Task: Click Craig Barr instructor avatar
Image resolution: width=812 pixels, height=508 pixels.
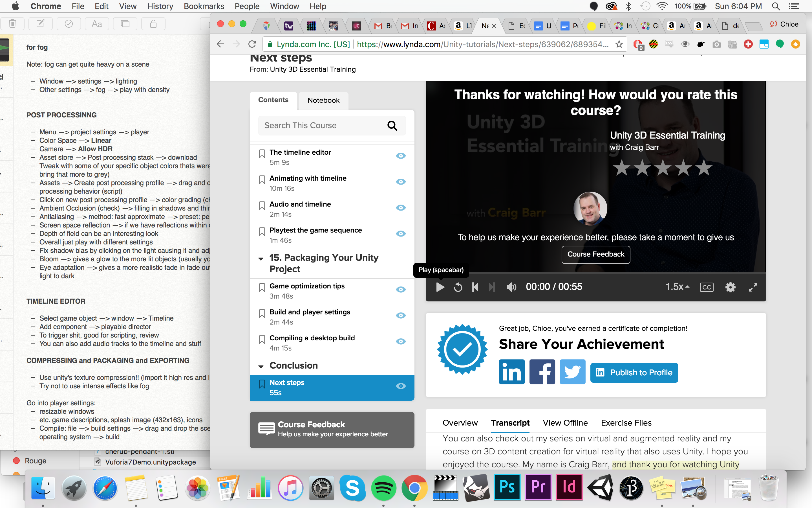Action: point(590,208)
